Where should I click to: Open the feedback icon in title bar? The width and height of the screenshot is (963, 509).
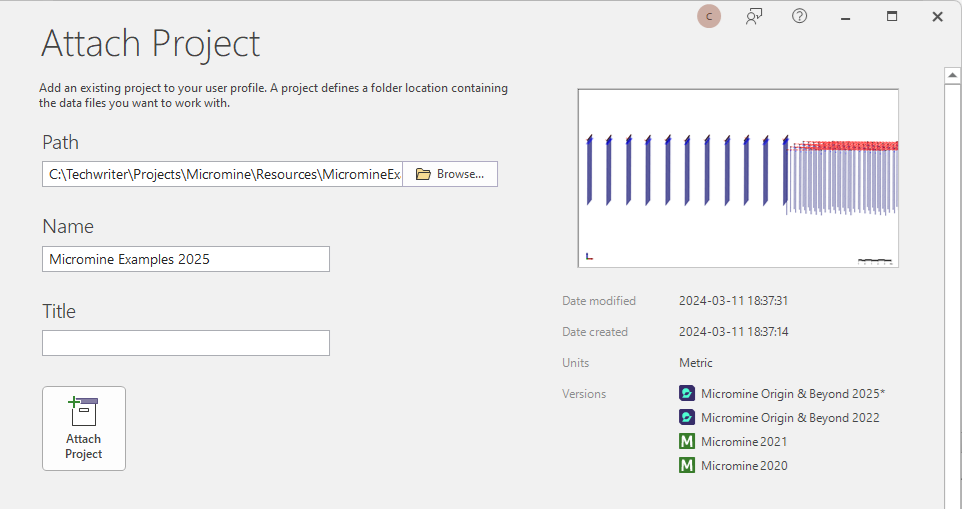coord(755,16)
